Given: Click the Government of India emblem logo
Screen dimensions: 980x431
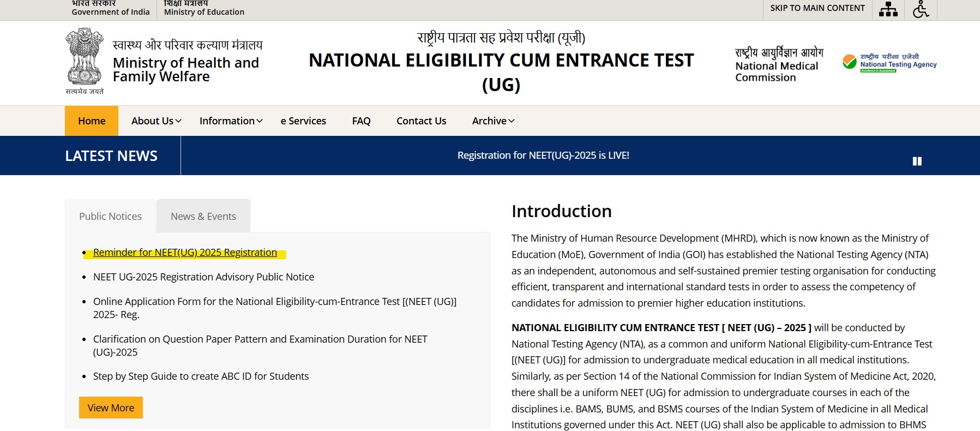Looking at the screenshot, I should (84, 61).
